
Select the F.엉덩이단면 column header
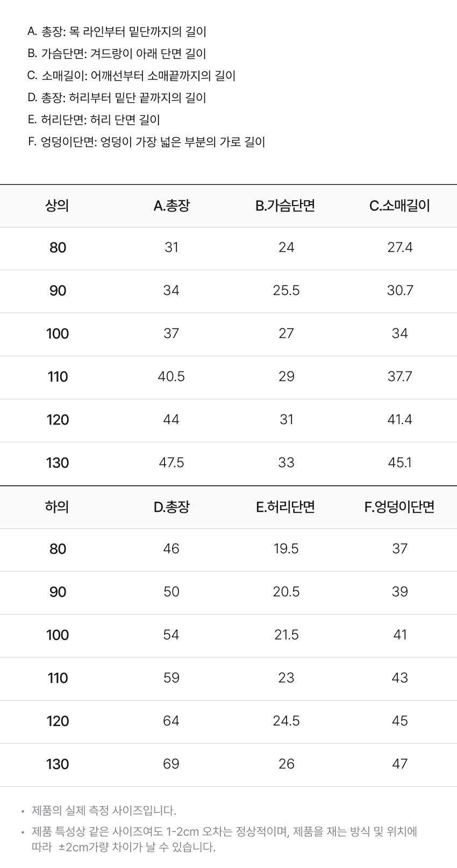point(399,507)
